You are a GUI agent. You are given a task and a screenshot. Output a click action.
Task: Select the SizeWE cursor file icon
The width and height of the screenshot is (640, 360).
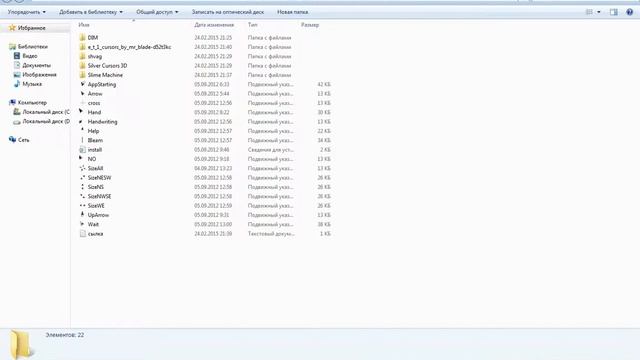[x=82, y=206]
